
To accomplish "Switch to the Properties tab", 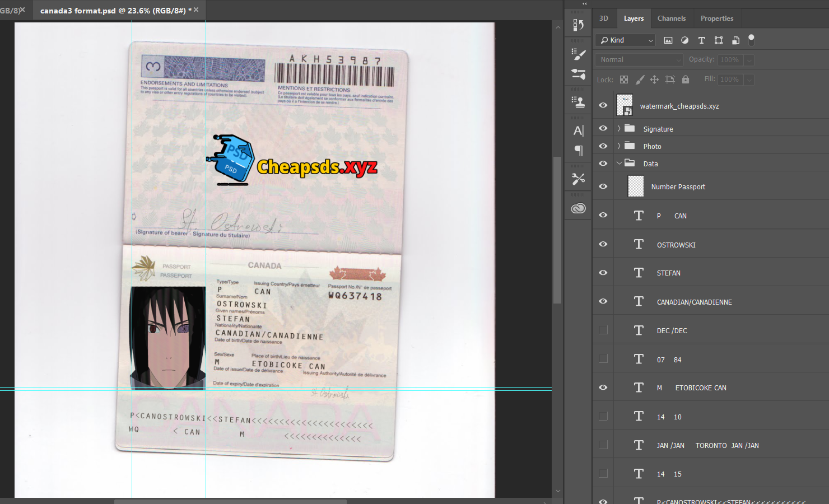I will click(x=716, y=18).
